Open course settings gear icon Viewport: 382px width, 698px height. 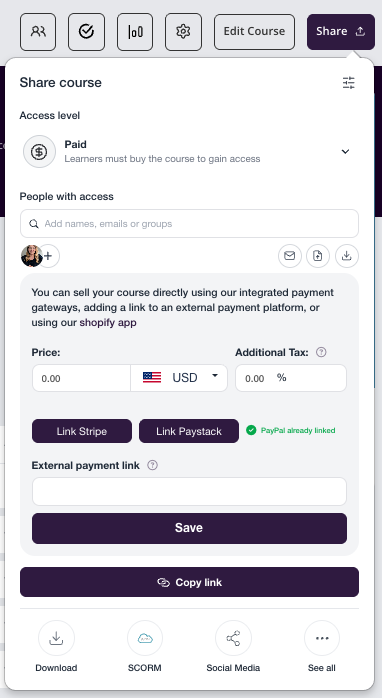(183, 32)
